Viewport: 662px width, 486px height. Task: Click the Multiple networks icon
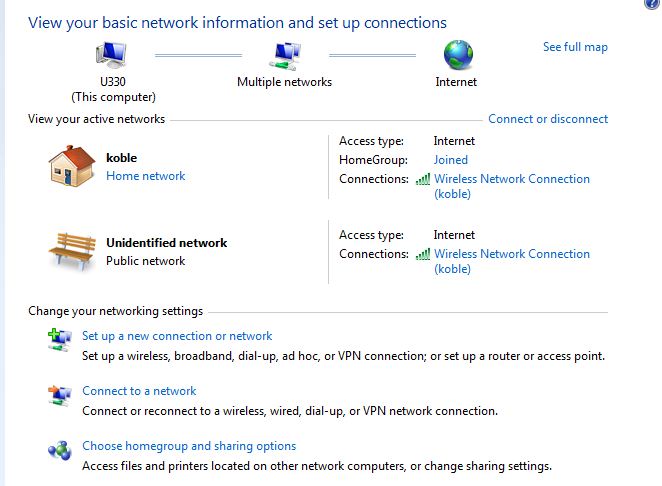(285, 56)
